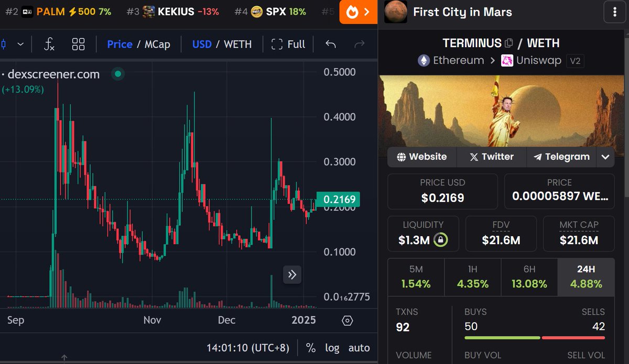Click the FDV $21.6M box
This screenshot has height=364, width=629.
point(501,234)
